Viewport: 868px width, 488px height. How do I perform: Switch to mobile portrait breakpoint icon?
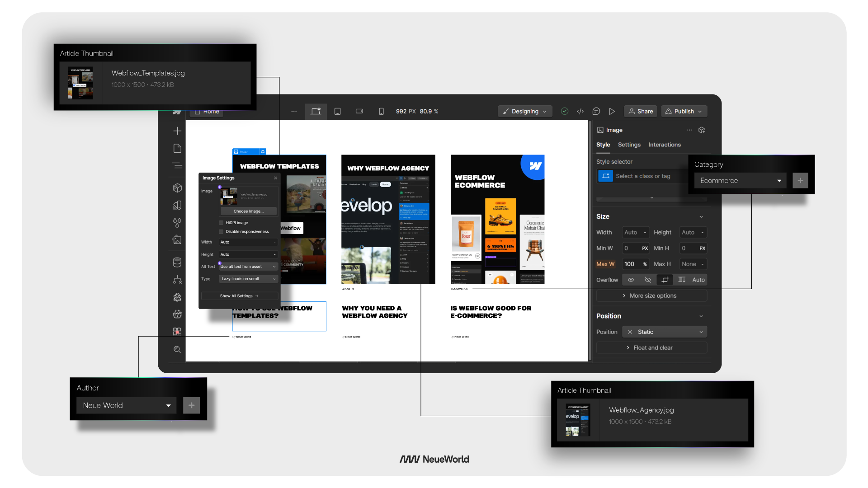coord(381,111)
